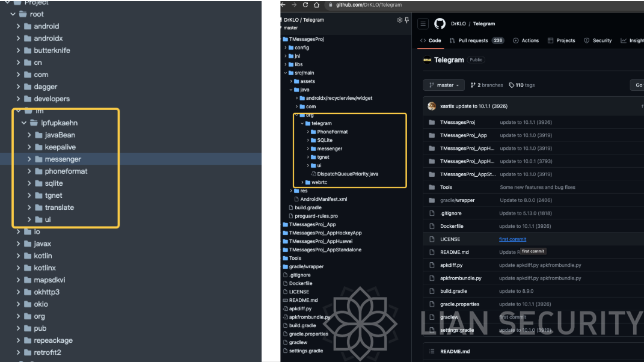Open the GitHub hamburger menu
The height and width of the screenshot is (362, 644).
[x=423, y=24]
